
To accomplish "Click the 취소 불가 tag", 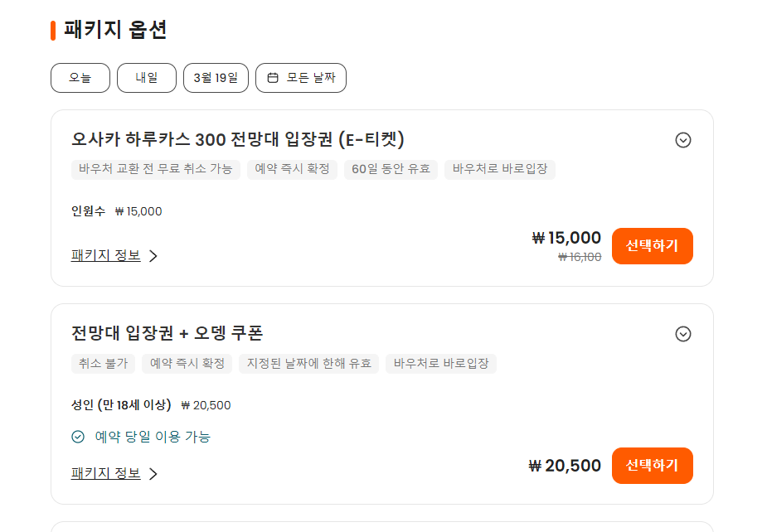I will (104, 363).
